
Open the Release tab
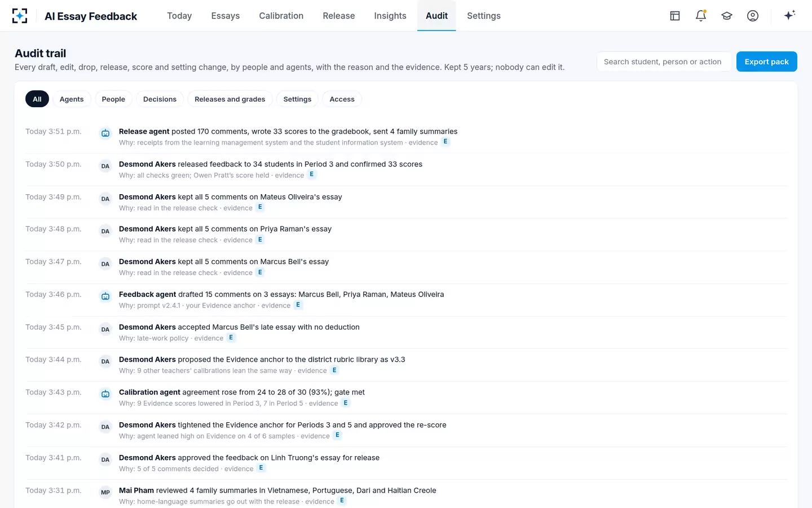tap(339, 16)
